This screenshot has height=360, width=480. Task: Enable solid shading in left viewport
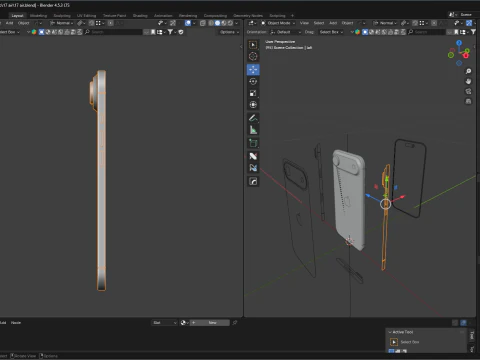(x=218, y=23)
